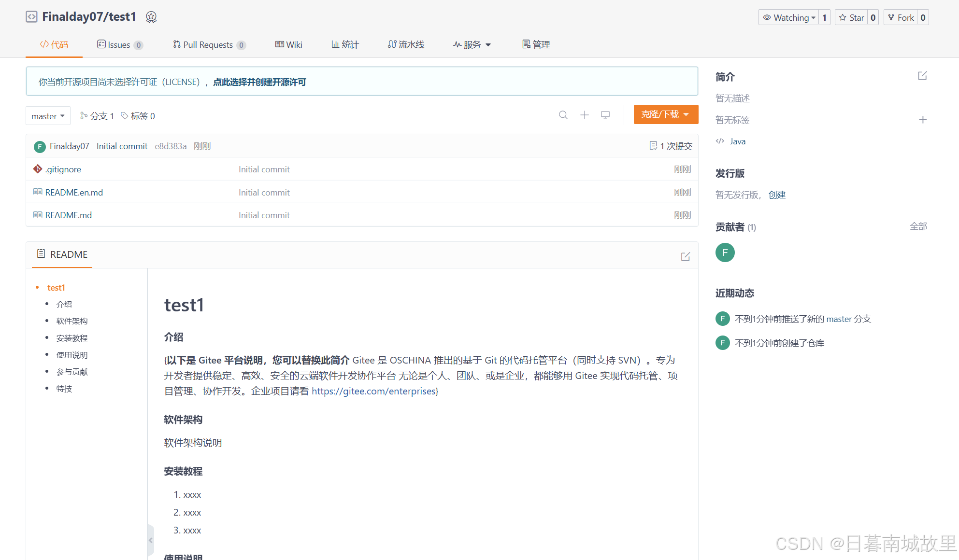
Task: Open the master branch dropdown
Action: (48, 116)
